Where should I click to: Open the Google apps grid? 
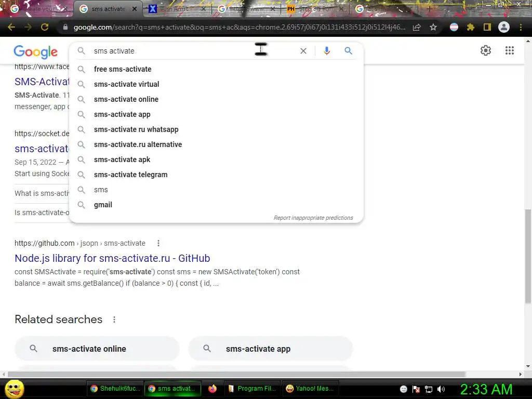510,50
